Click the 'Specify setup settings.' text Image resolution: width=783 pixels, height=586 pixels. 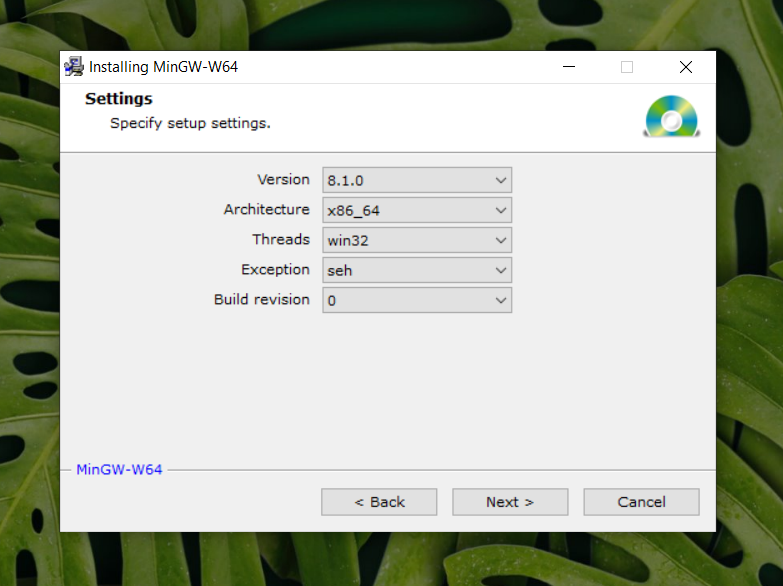190,123
